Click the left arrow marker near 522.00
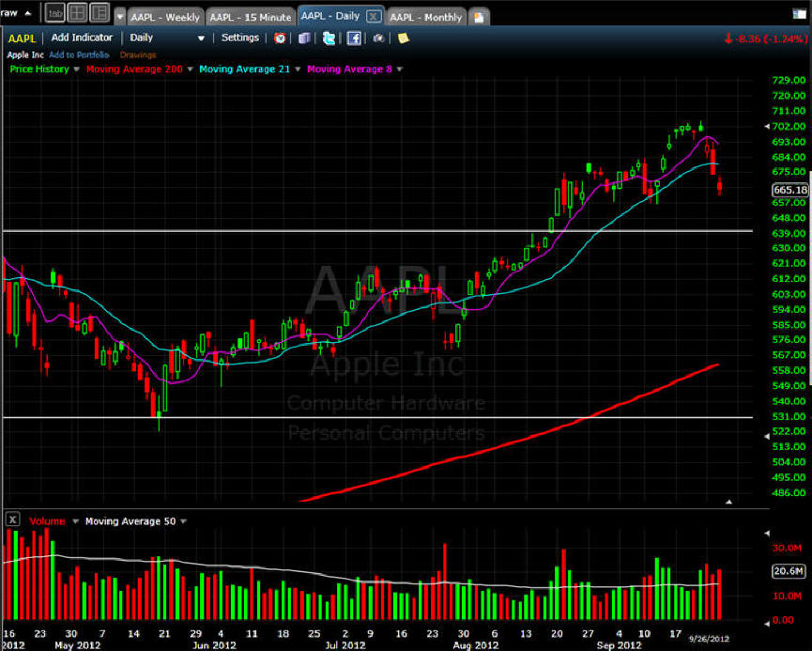This screenshot has height=651, width=812. coord(768,437)
